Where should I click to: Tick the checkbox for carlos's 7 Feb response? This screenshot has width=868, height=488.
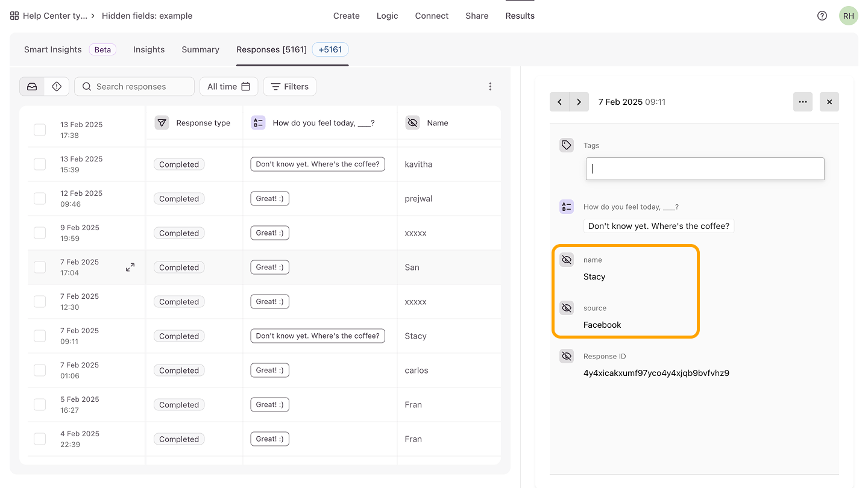click(40, 370)
